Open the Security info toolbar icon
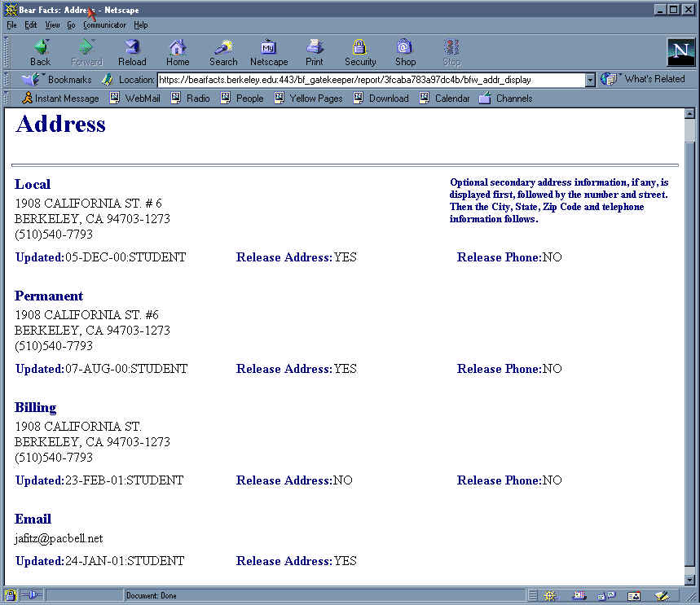Viewport: 700px width, 605px height. [x=360, y=53]
